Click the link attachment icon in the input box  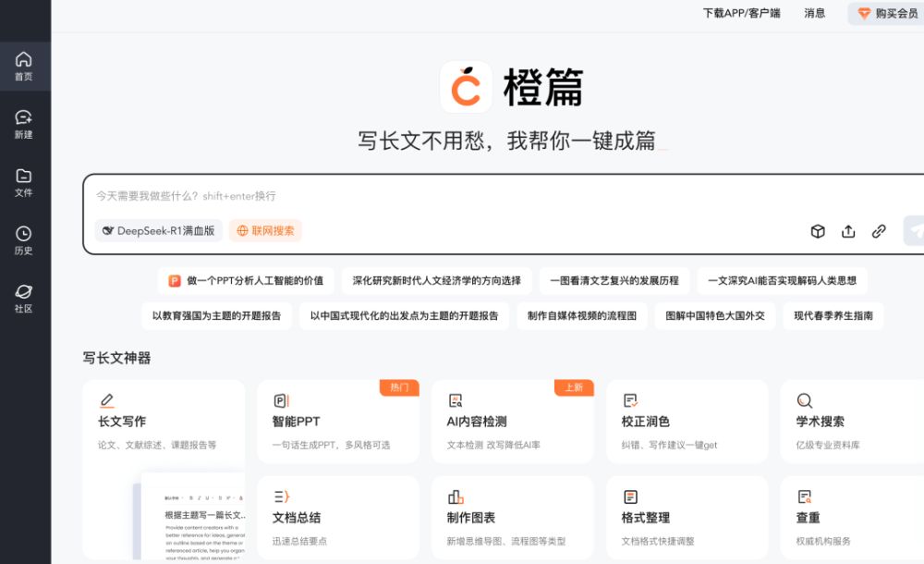click(x=879, y=231)
